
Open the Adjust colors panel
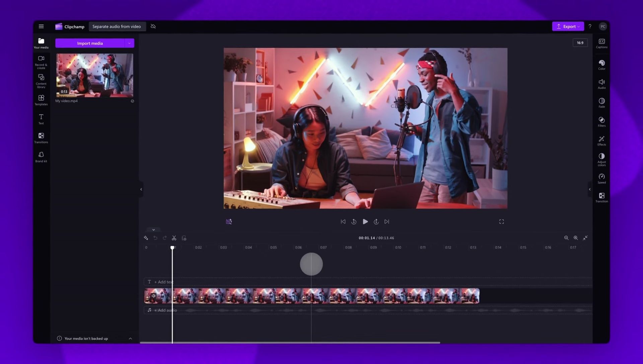[602, 160]
